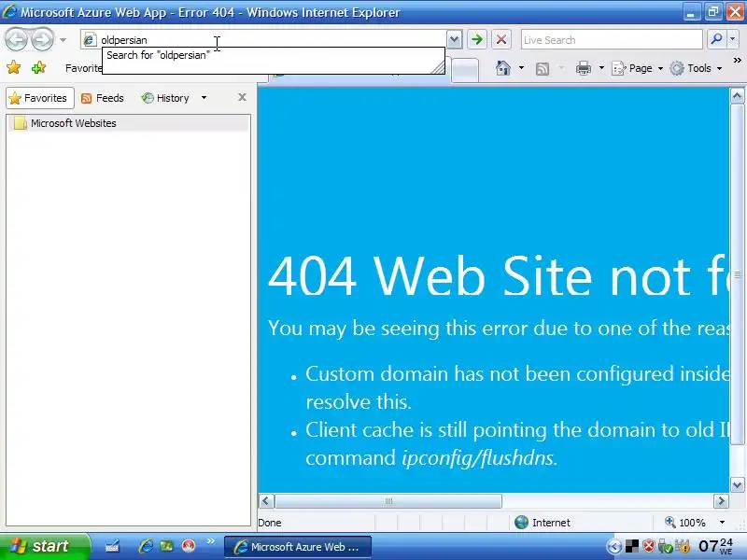Click the Print icon
747x560 pixels.
point(583,68)
